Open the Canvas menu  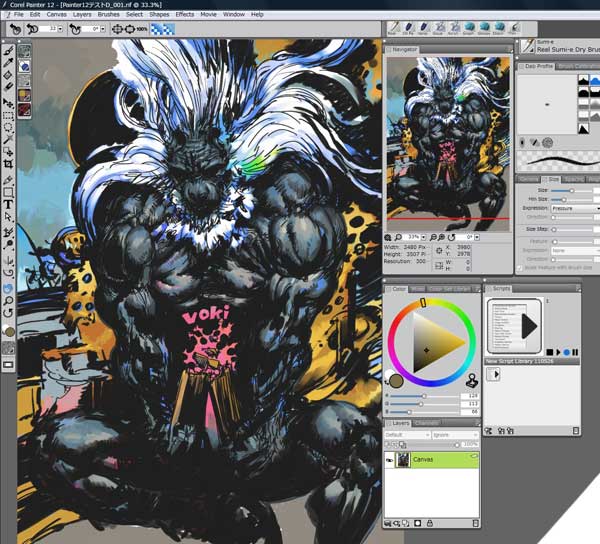[x=56, y=15]
